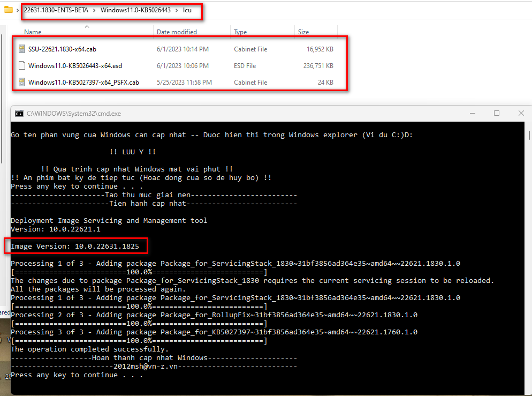Expand the chevron after the folder icon

point(17,10)
